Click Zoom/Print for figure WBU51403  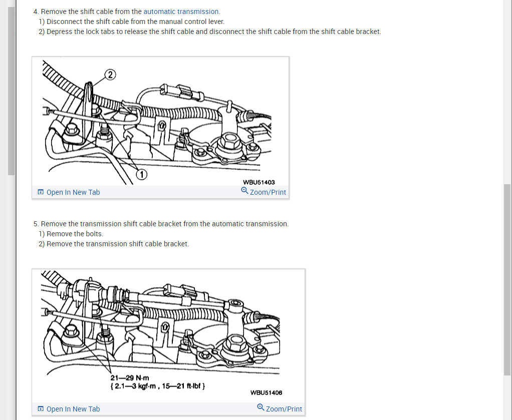[264, 192]
